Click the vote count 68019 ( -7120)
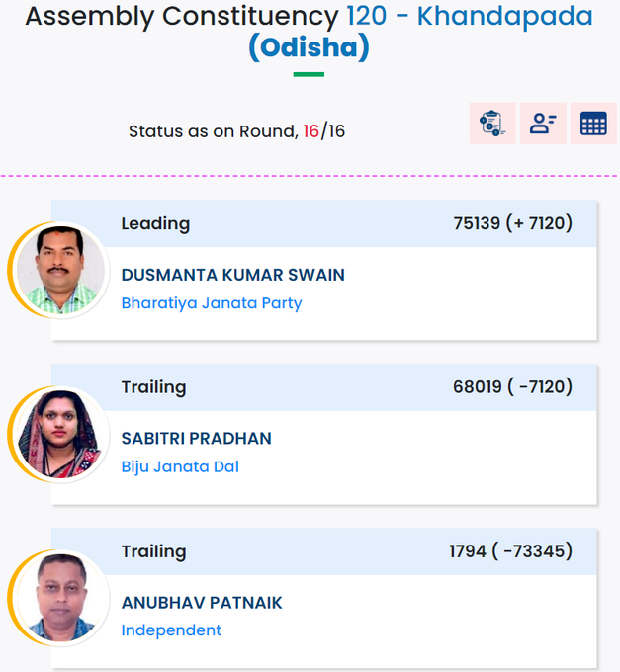 pyautogui.click(x=513, y=387)
